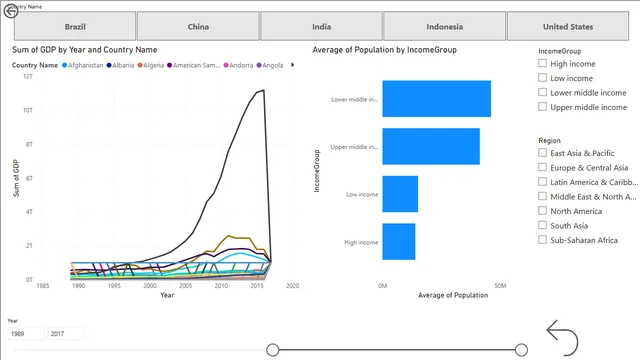Click the left year slider handle
This screenshot has width=640, height=360.
[x=273, y=350]
